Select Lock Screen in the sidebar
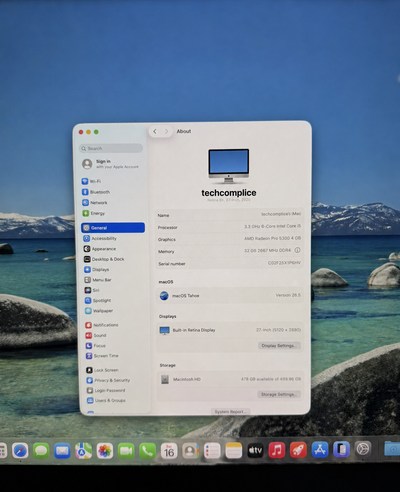The height and width of the screenshot is (492, 400). point(117,370)
